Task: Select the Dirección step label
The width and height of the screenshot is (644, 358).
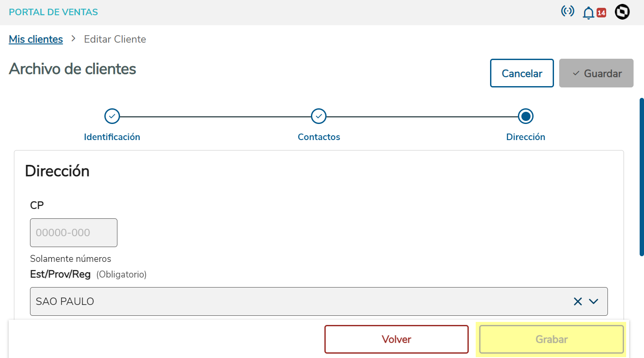Action: pyautogui.click(x=525, y=137)
